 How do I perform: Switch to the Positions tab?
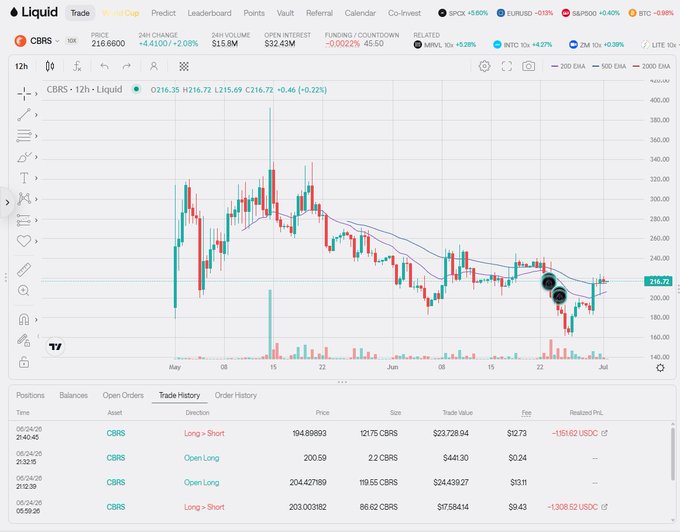(x=30, y=395)
